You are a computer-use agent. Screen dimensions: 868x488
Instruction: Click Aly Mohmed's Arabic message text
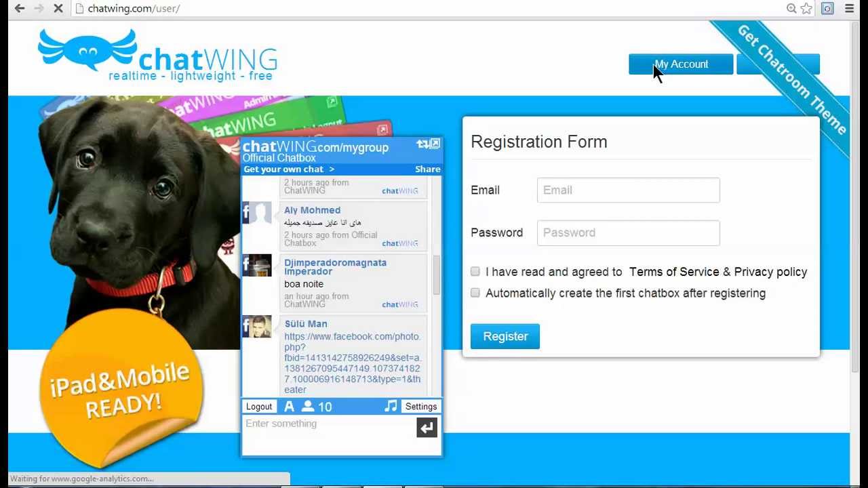pyautogui.click(x=322, y=222)
